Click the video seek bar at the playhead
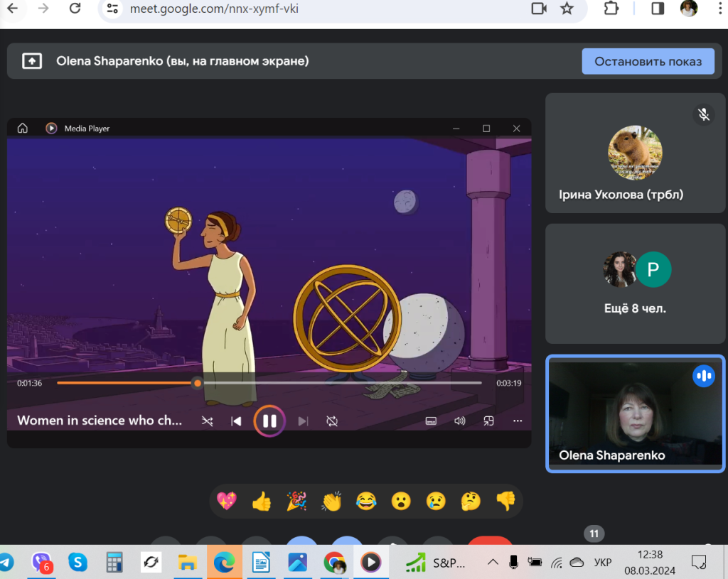This screenshot has width=728, height=579. point(198,383)
